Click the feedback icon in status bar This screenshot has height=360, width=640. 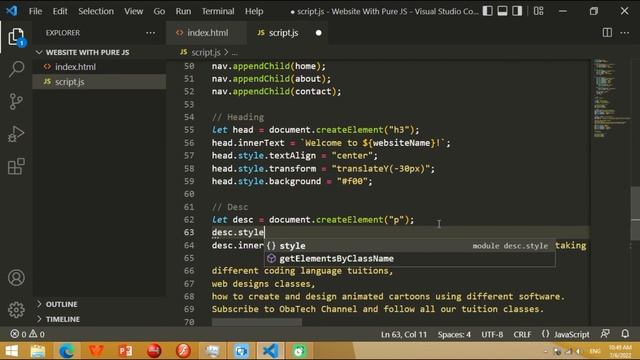605,334
